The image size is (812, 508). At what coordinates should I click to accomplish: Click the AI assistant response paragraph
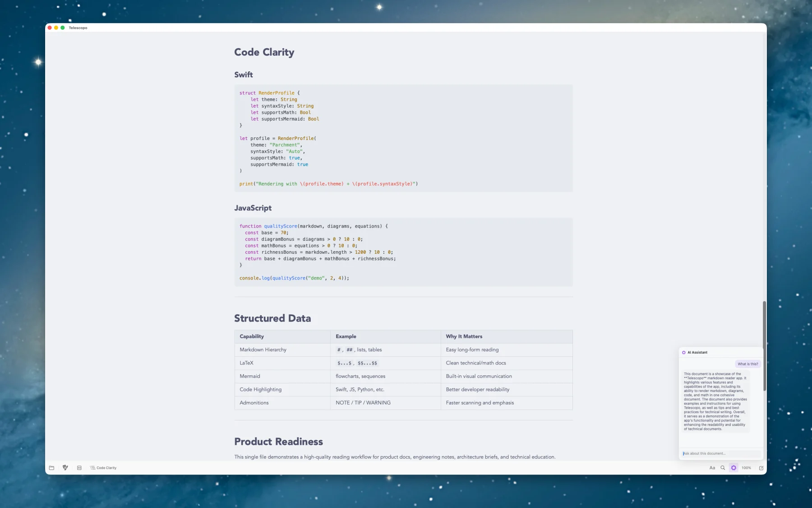pyautogui.click(x=715, y=401)
